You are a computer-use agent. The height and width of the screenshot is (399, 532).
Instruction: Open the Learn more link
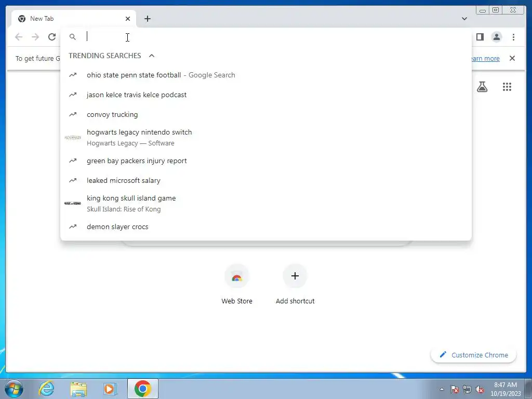pyautogui.click(x=485, y=58)
